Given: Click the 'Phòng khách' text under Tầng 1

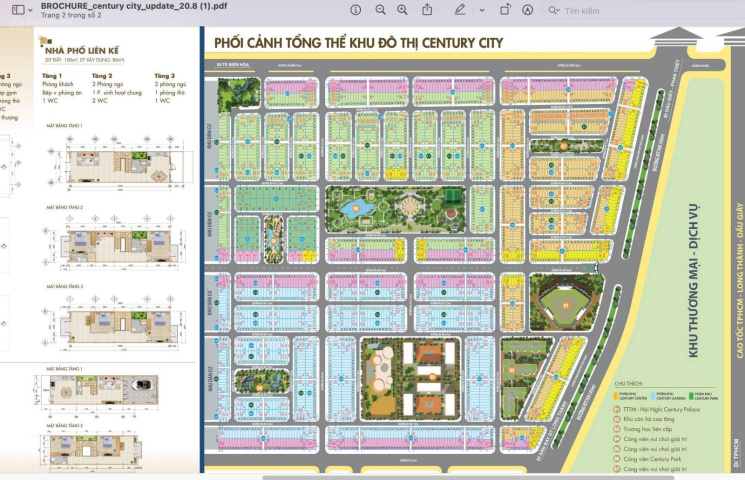Looking at the screenshot, I should [x=57, y=84].
